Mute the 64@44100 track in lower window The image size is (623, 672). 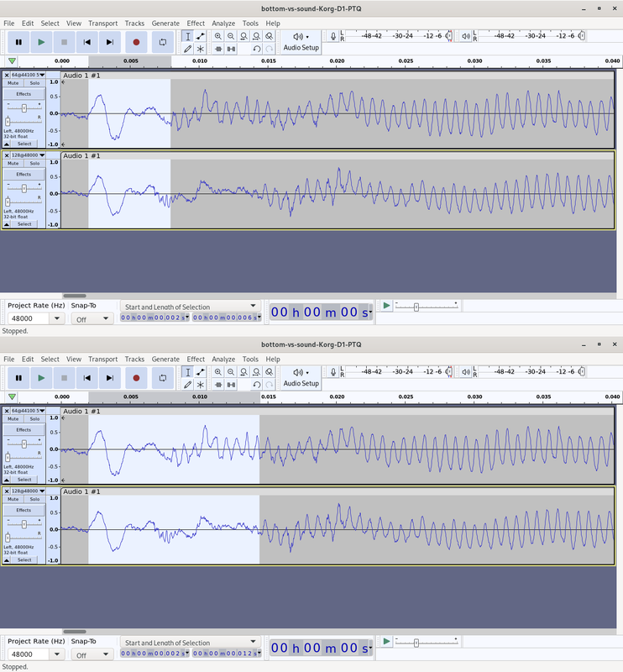pyautogui.click(x=13, y=419)
